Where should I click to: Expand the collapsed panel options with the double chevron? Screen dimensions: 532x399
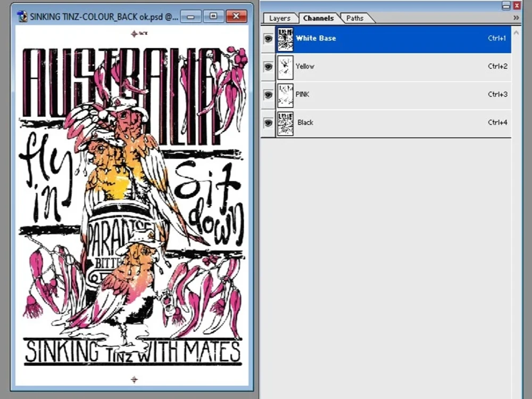point(516,18)
